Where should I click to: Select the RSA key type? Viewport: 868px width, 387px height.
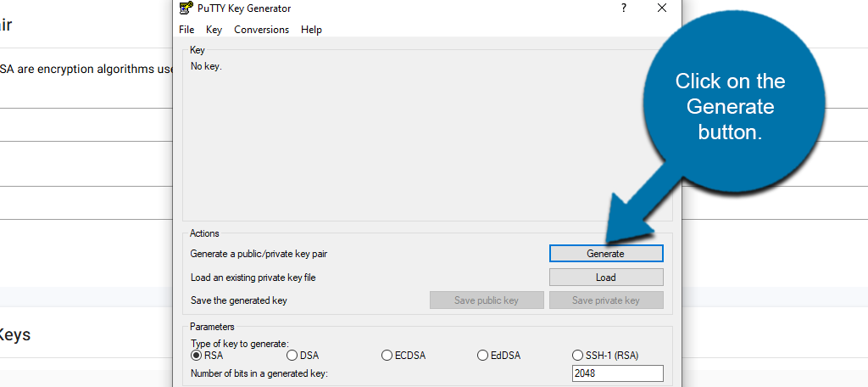[197, 356]
